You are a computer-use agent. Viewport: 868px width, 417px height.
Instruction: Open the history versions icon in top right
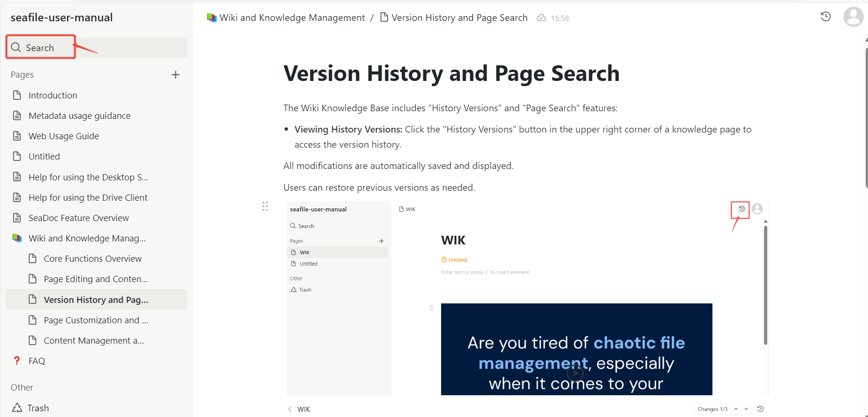click(x=825, y=17)
